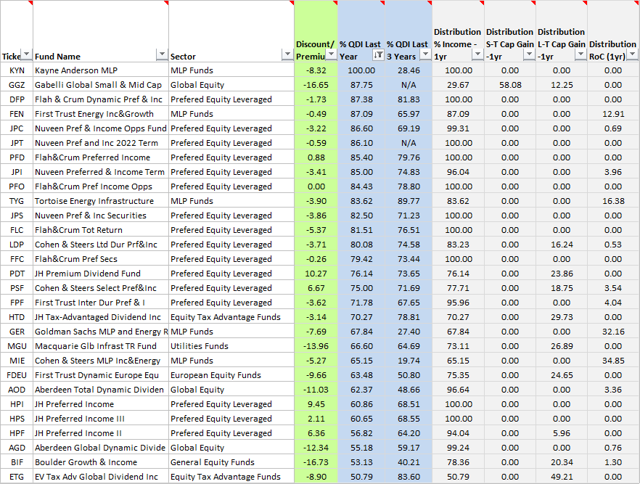Click L-T Cap Gain value 49.21 for ETG
Viewport: 640px width, 484px height.
[x=562, y=477]
